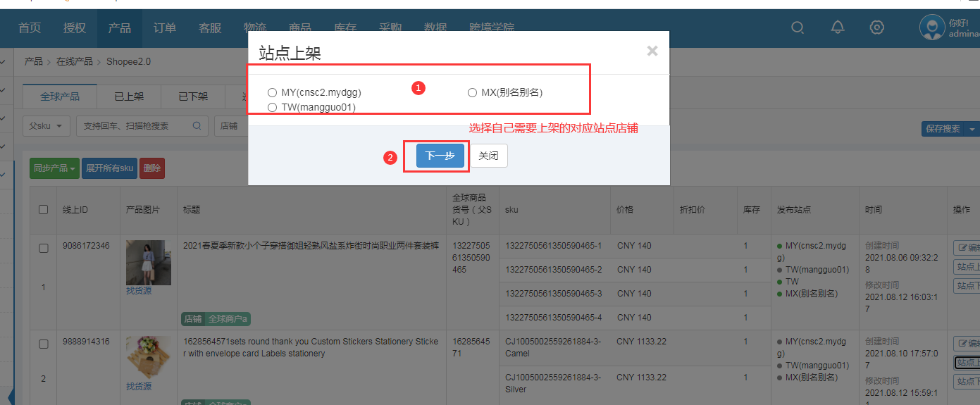Image resolution: width=980 pixels, height=405 pixels.
Task: Click the user avatar icon
Action: click(x=932, y=27)
